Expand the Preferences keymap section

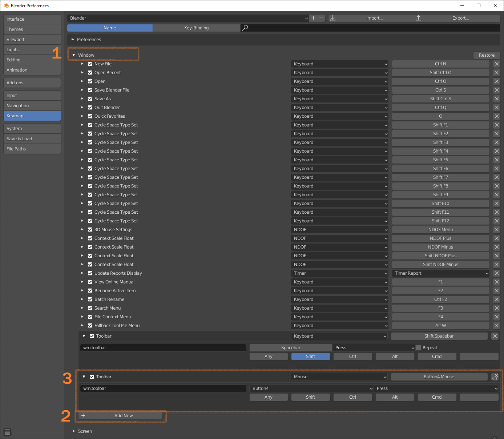click(73, 40)
